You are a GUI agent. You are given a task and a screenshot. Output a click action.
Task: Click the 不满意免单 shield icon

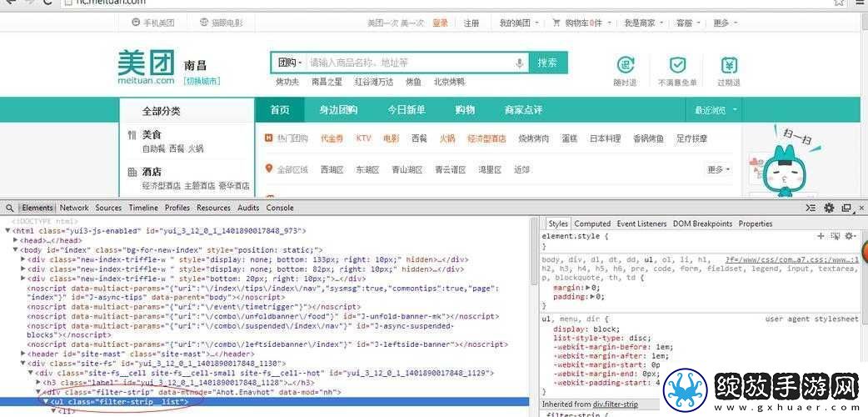point(677,65)
